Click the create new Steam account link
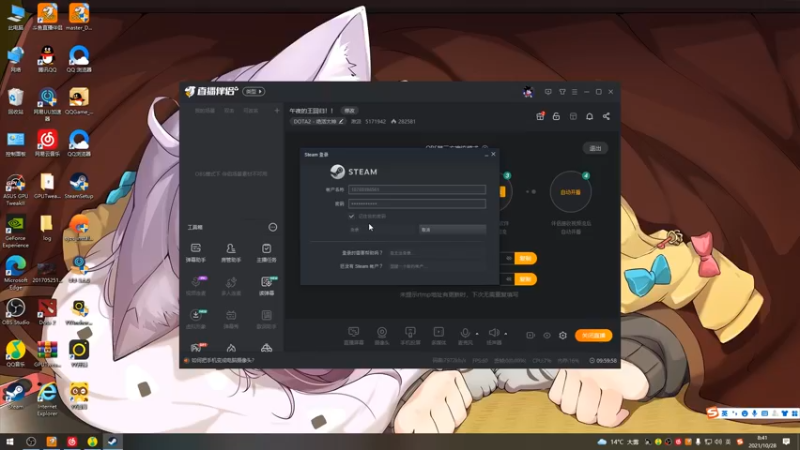Image resolution: width=800 pixels, height=450 pixels. click(x=407, y=266)
